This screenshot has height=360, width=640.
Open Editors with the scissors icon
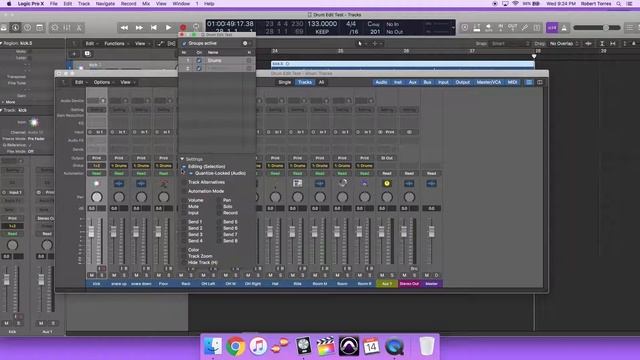coord(79,28)
